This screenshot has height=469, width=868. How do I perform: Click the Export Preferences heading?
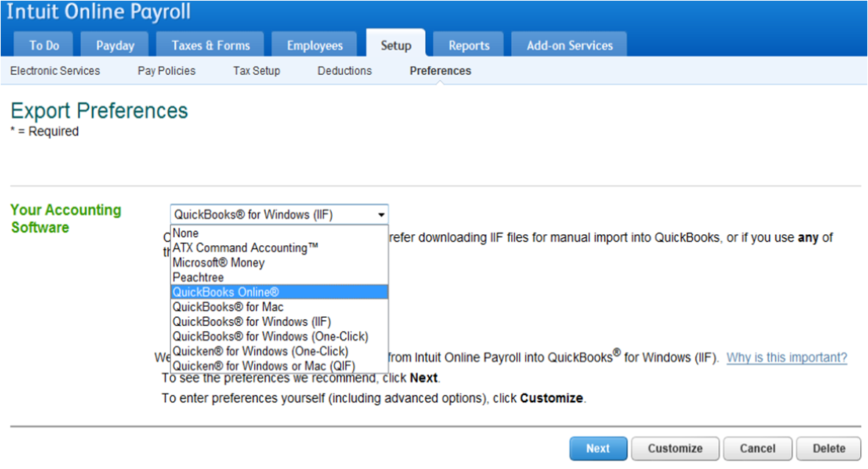99,111
